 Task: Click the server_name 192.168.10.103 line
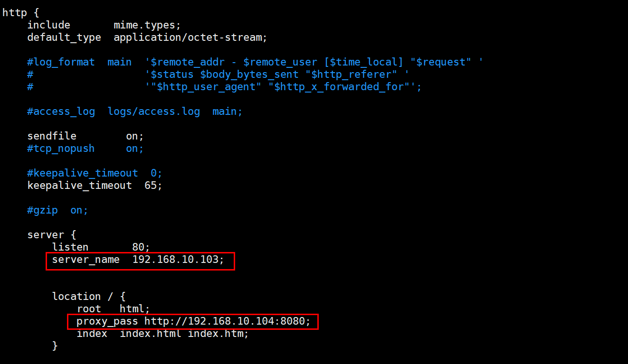pyautogui.click(x=138, y=260)
